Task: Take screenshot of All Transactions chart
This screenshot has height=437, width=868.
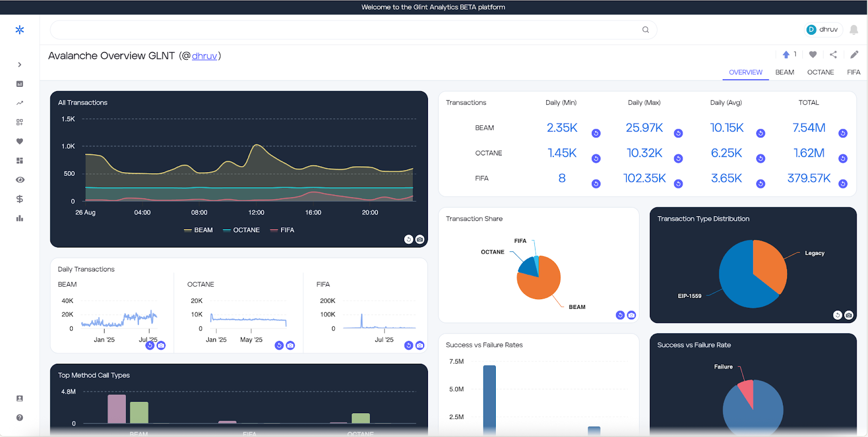Action: point(420,239)
